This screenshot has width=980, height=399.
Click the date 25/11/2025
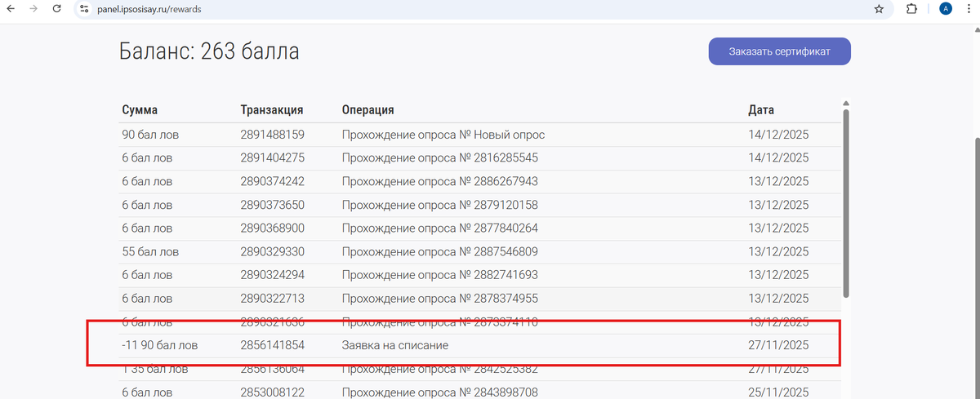(778, 392)
